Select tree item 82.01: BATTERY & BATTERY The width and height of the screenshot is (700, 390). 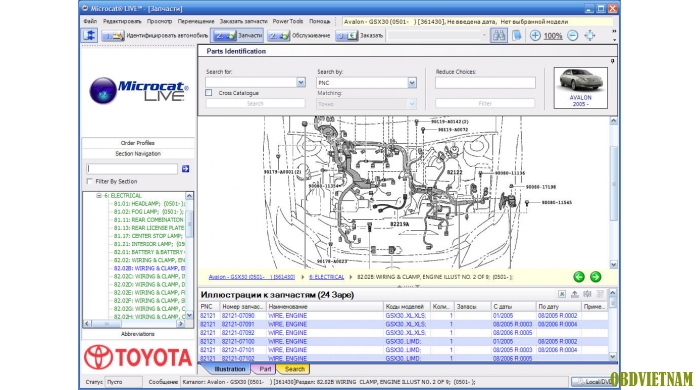[x=149, y=252]
